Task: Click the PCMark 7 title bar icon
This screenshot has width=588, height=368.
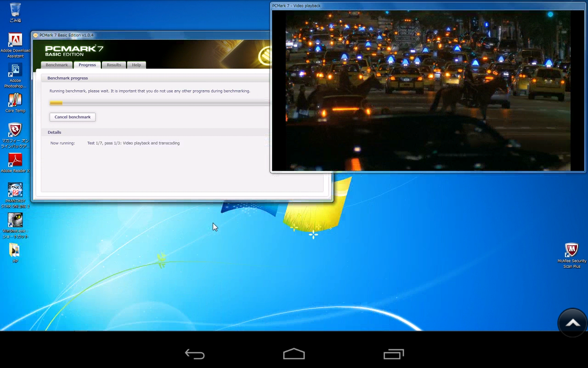Action: tap(35, 35)
